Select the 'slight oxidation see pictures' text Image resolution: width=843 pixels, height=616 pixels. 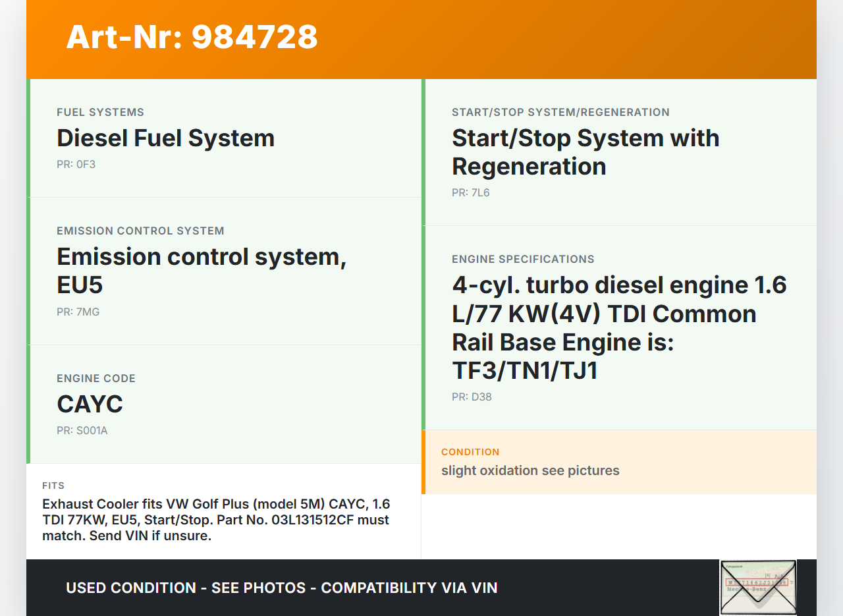[x=530, y=470]
